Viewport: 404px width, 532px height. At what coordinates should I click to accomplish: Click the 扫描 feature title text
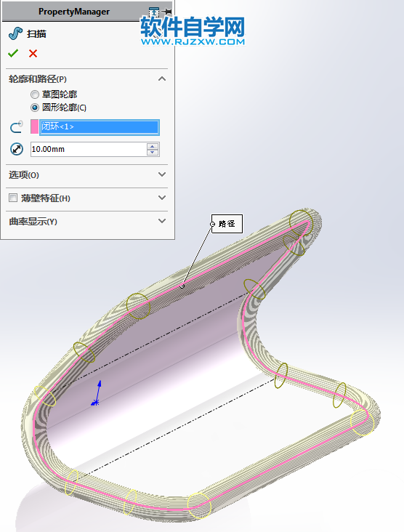tap(36, 34)
